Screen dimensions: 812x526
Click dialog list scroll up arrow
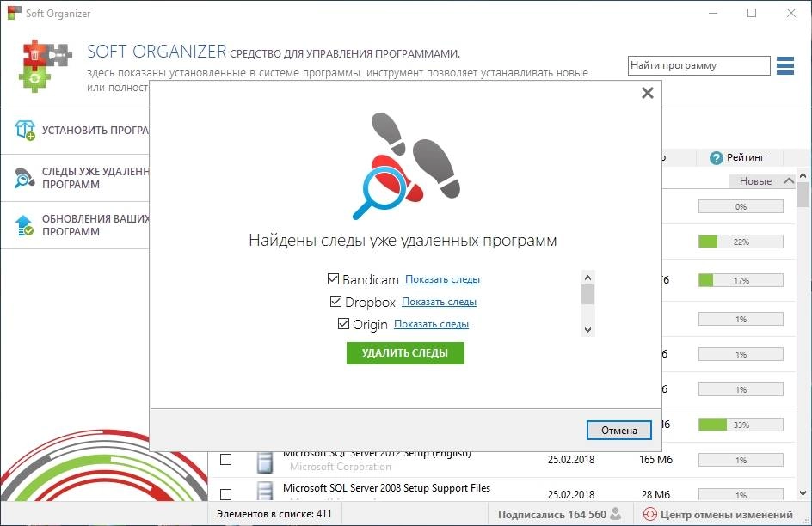coord(587,278)
